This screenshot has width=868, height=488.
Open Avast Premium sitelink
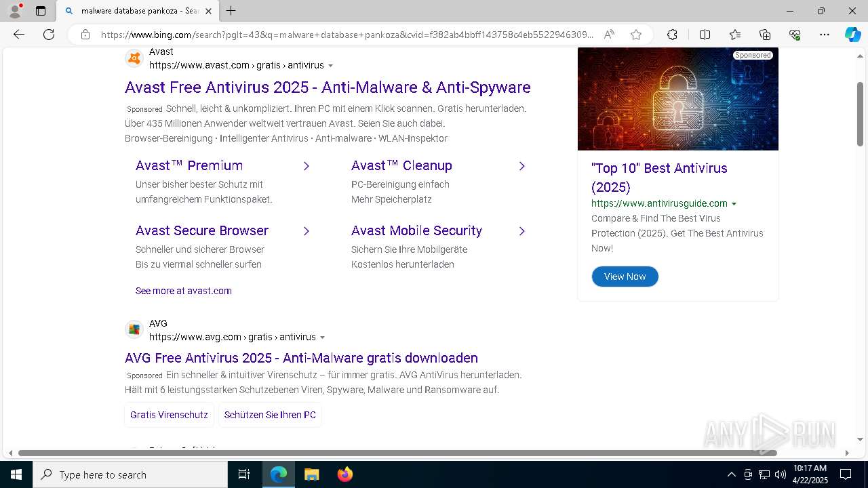click(x=189, y=165)
